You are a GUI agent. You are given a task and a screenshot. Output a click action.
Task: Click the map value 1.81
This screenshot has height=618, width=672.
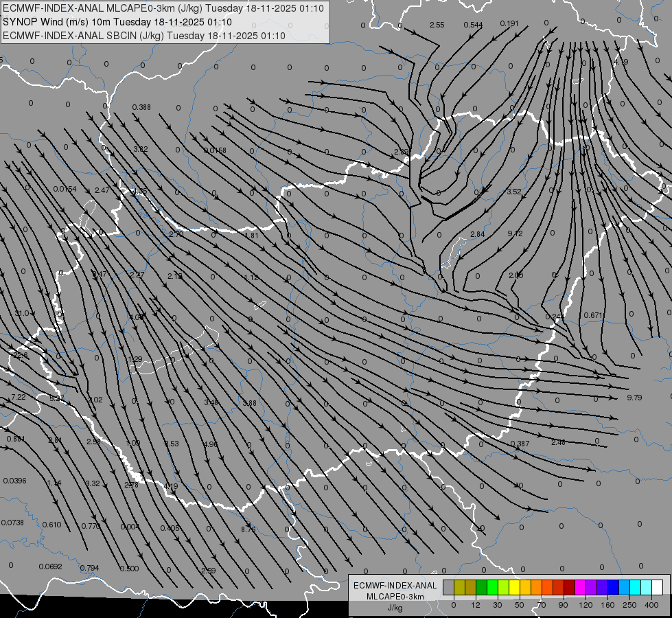tap(252, 236)
